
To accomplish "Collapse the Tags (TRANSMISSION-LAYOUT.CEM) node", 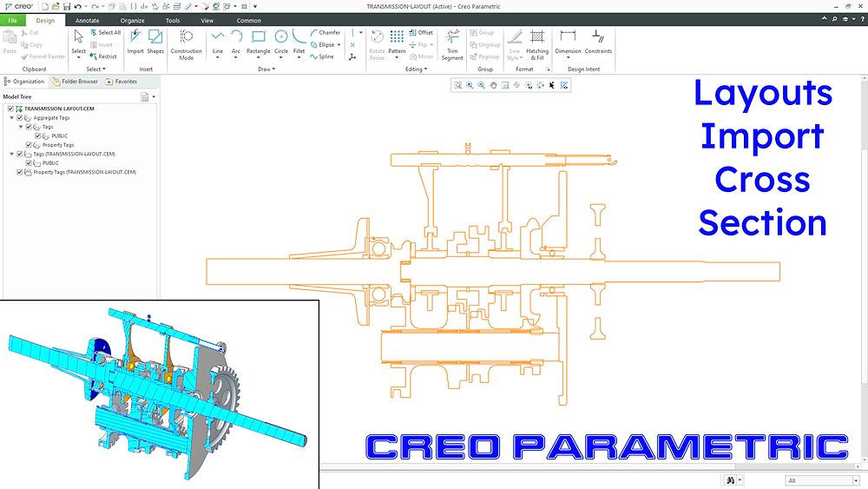I will point(11,154).
